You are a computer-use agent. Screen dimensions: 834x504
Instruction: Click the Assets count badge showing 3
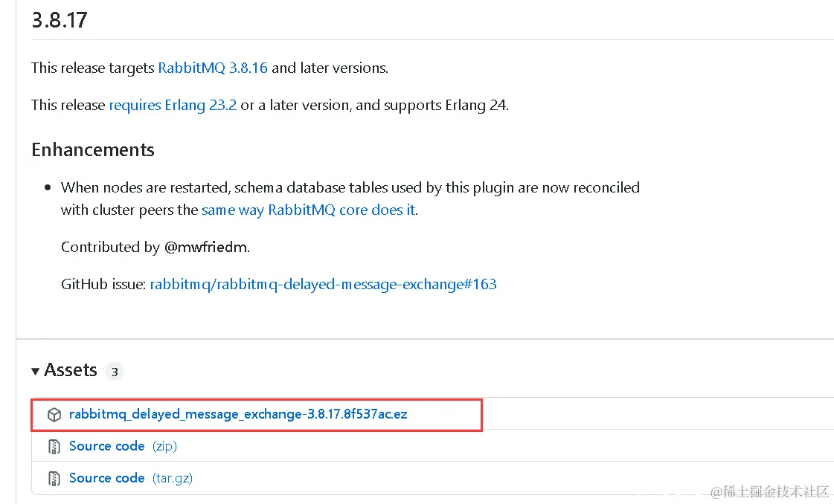coord(115,371)
